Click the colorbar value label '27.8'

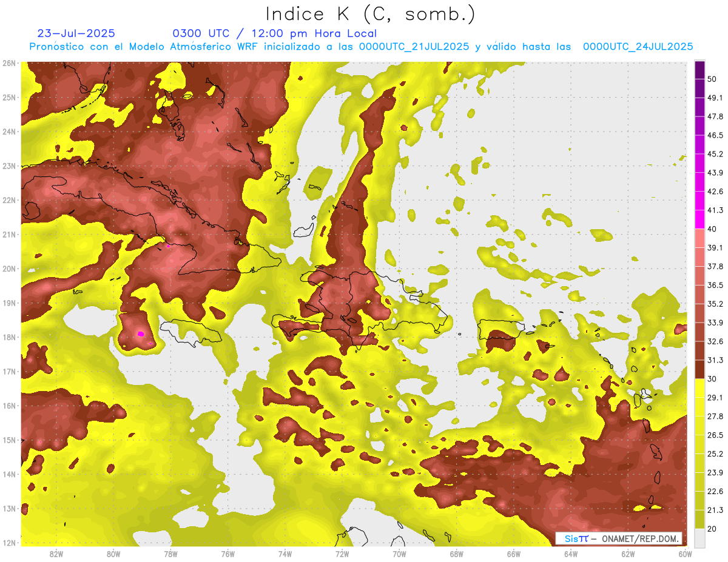[x=715, y=416]
